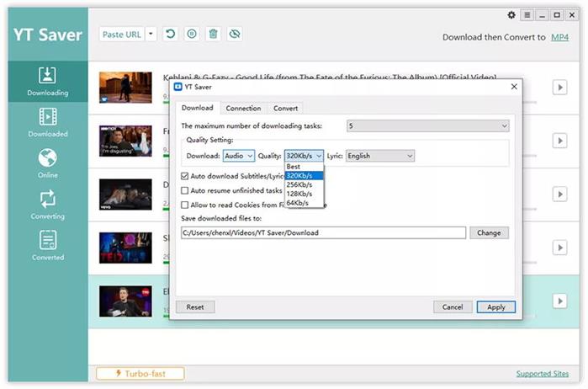This screenshot has height=389, width=588.
Task: Open the Online browser section
Action: coord(48,163)
